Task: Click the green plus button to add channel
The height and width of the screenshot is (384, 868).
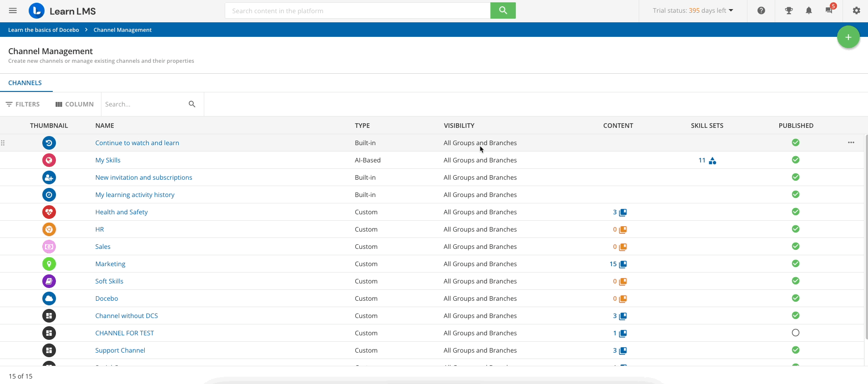Action: pos(848,37)
